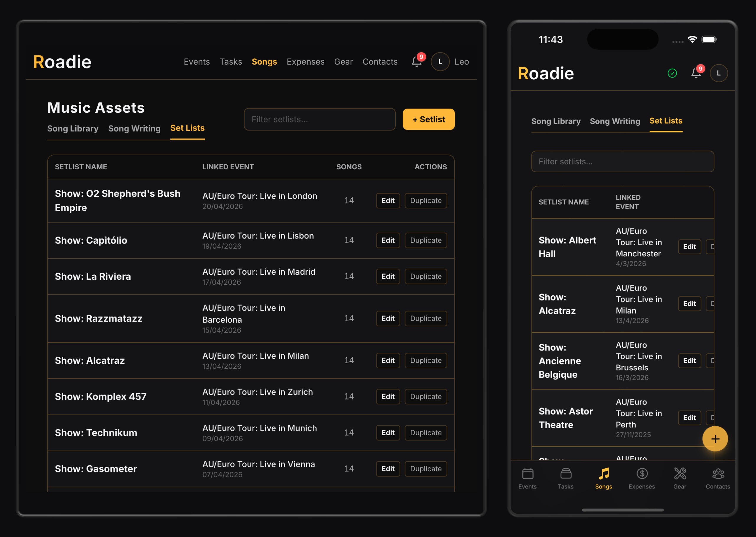Screen dimensions: 756x537
Task: Focus the mobile Filter setlists input
Action: (x=622, y=162)
